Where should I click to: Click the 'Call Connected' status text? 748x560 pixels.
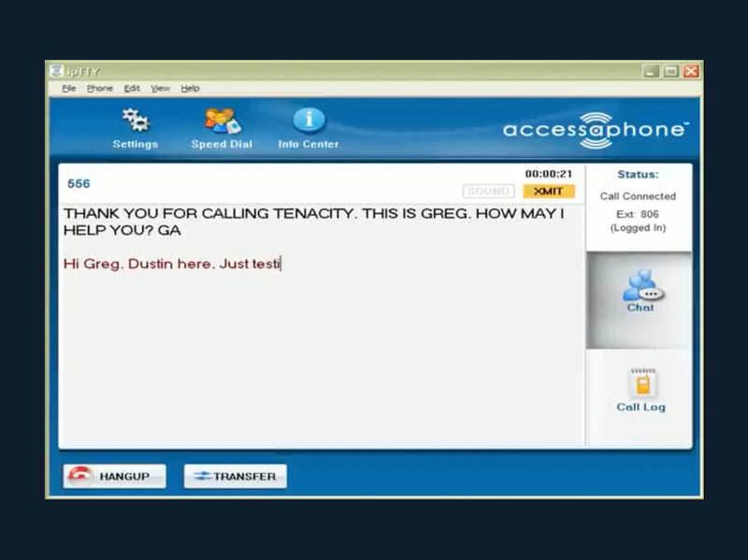[x=638, y=196]
